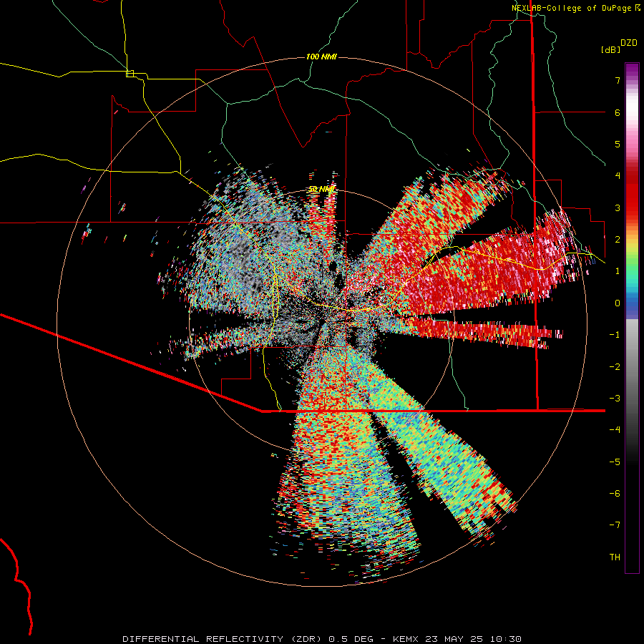Click the color scale value -3
The width and height of the screenshot is (644, 644).
coord(615,399)
